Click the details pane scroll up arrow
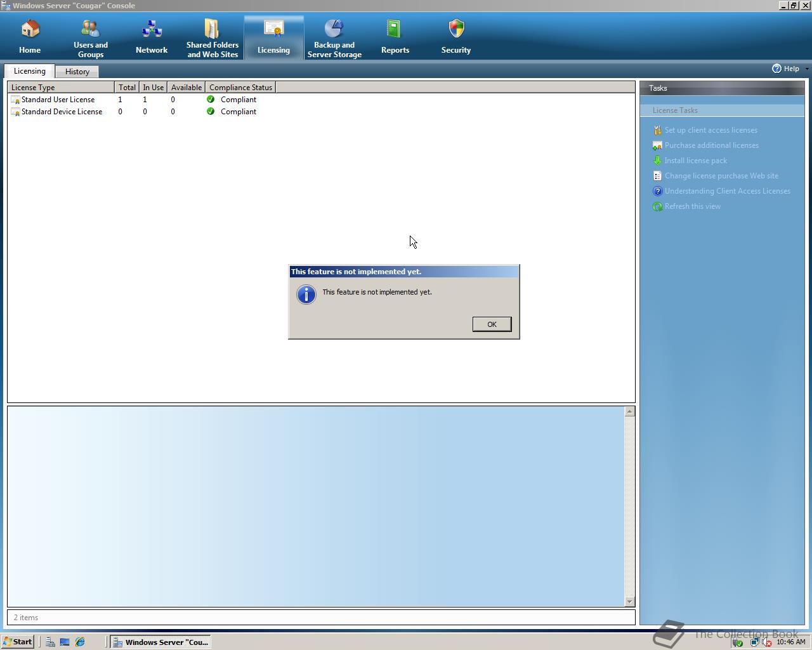812x650 pixels. click(x=630, y=411)
